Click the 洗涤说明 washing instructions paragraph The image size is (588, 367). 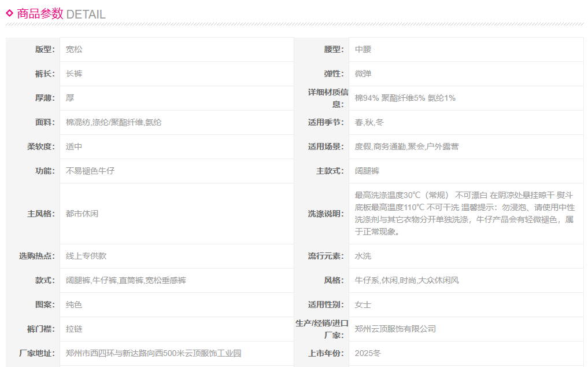click(x=464, y=214)
